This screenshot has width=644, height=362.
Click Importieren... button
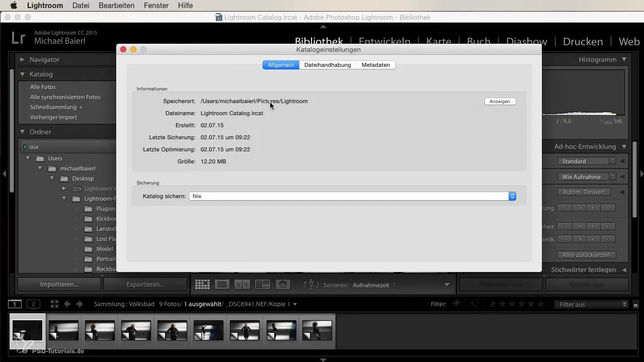(59, 284)
